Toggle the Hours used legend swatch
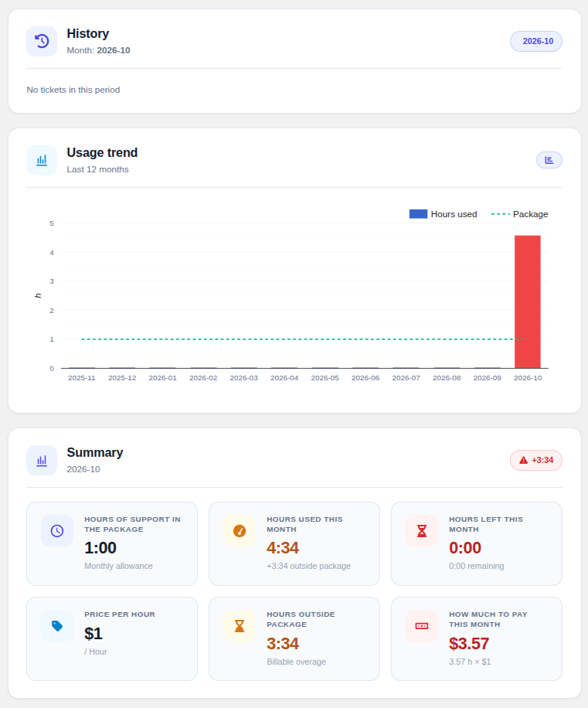This screenshot has height=708, width=588. 418,214
